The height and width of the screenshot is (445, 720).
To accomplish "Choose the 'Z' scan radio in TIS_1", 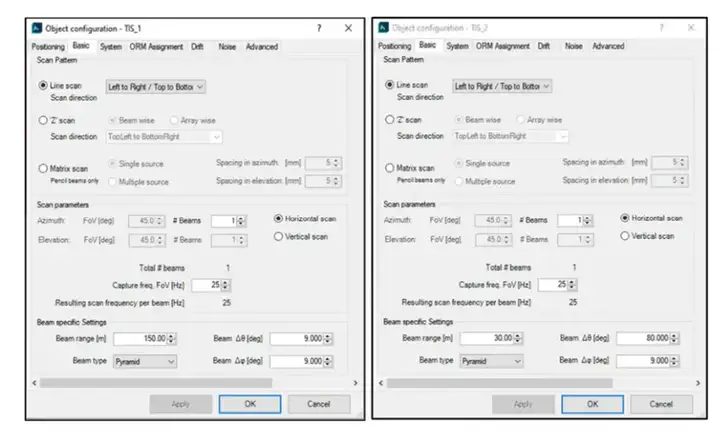I will coord(43,121).
